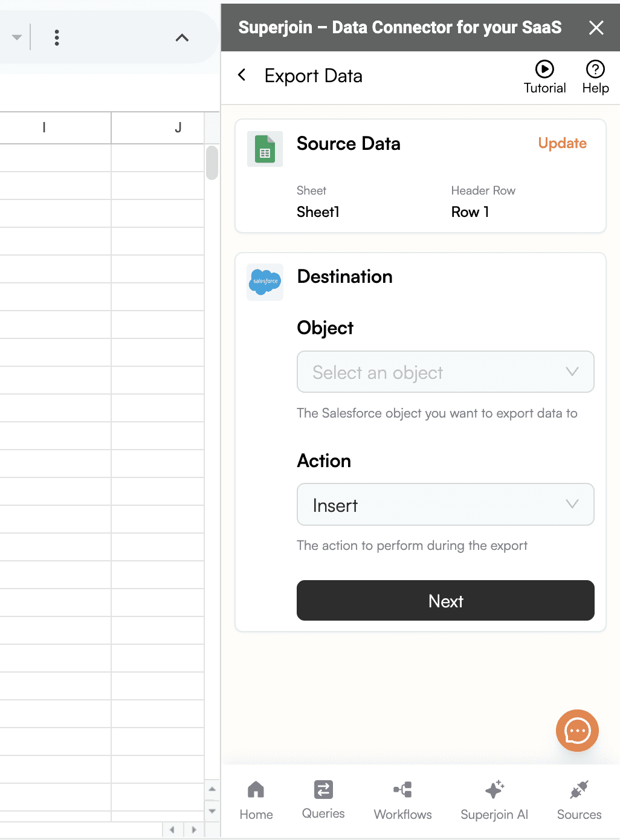Screen dimensions: 620x840
Task: Open the Select an object dropdown
Action: (445, 372)
